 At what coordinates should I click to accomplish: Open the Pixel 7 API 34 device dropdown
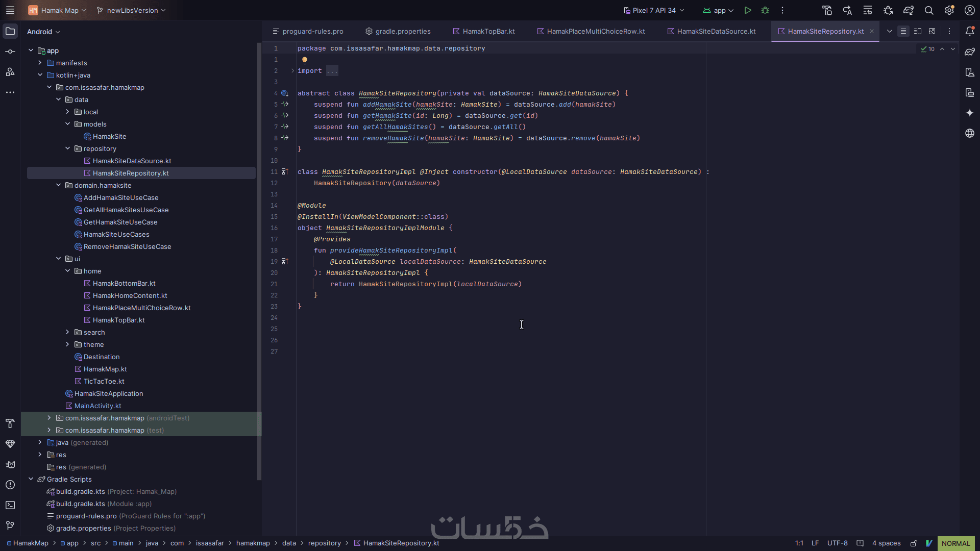(x=654, y=10)
